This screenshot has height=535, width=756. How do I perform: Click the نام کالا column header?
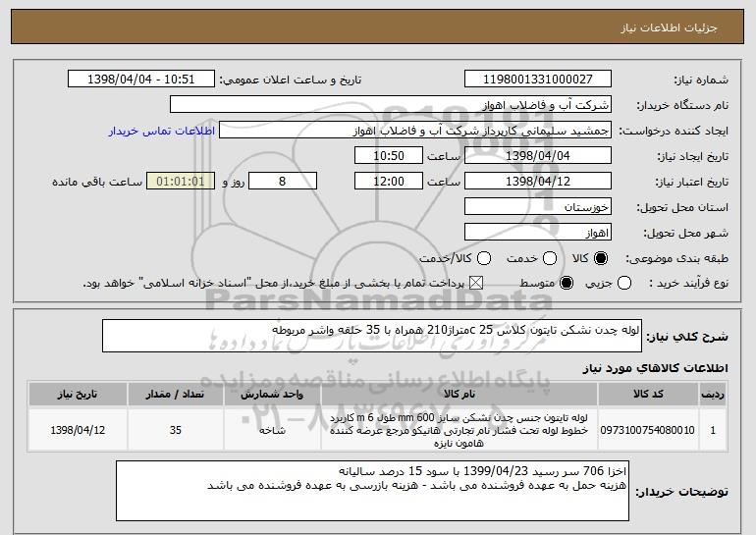tap(459, 395)
